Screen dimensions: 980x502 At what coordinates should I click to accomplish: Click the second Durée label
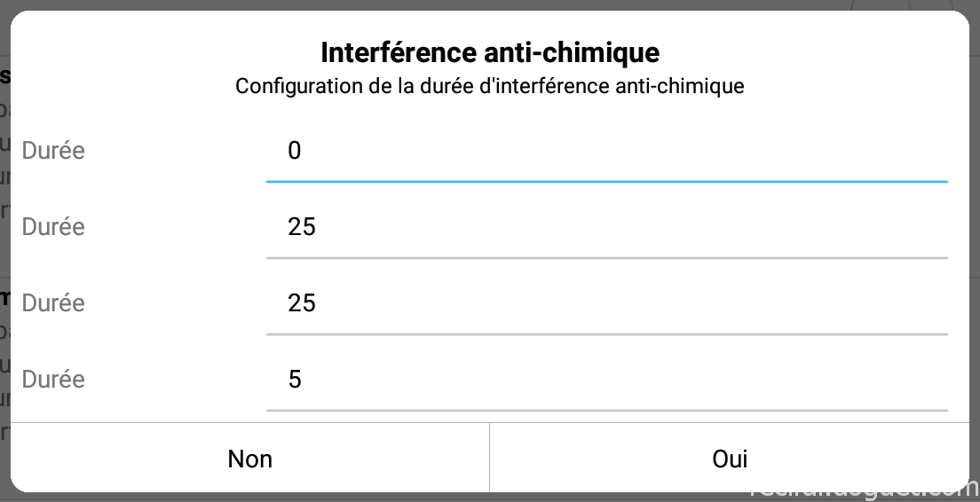coord(53,227)
